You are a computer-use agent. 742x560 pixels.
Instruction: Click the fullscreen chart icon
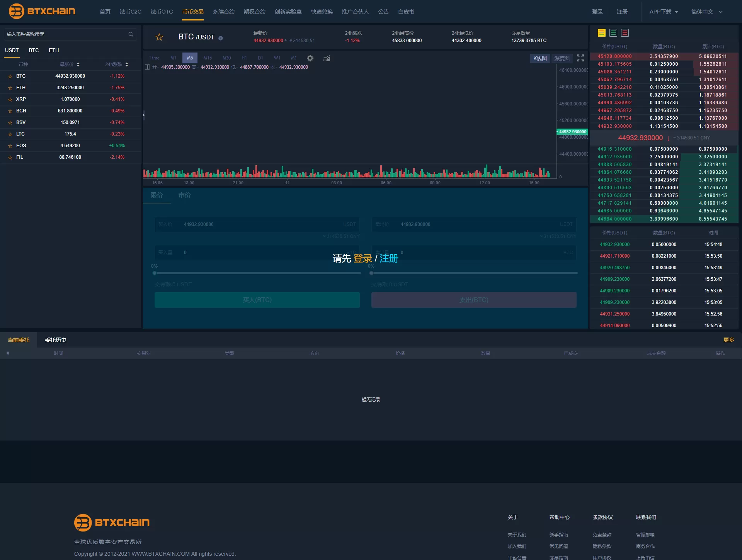(580, 58)
